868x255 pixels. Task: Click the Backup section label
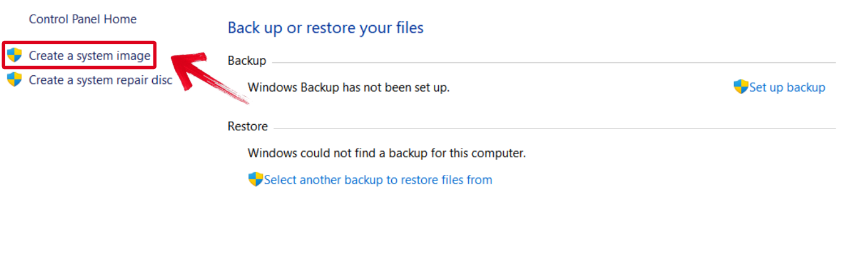pyautogui.click(x=246, y=61)
